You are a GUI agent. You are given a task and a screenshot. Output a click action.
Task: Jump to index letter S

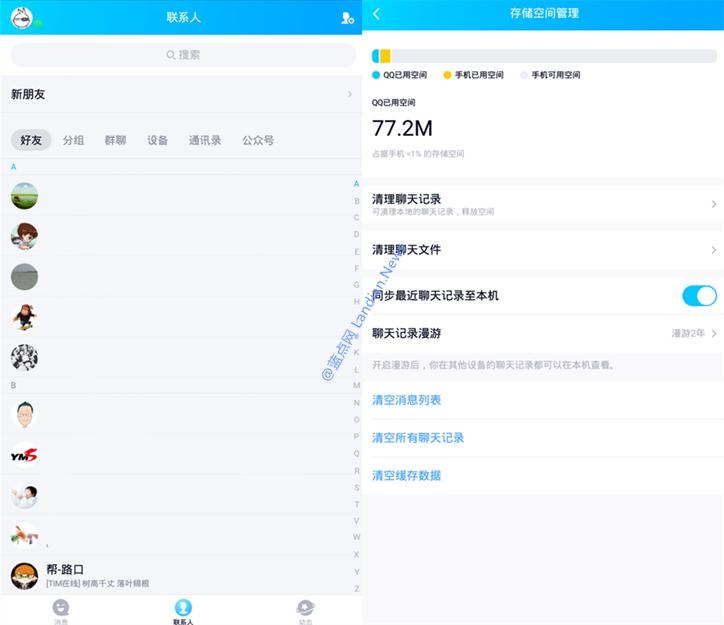pos(356,487)
